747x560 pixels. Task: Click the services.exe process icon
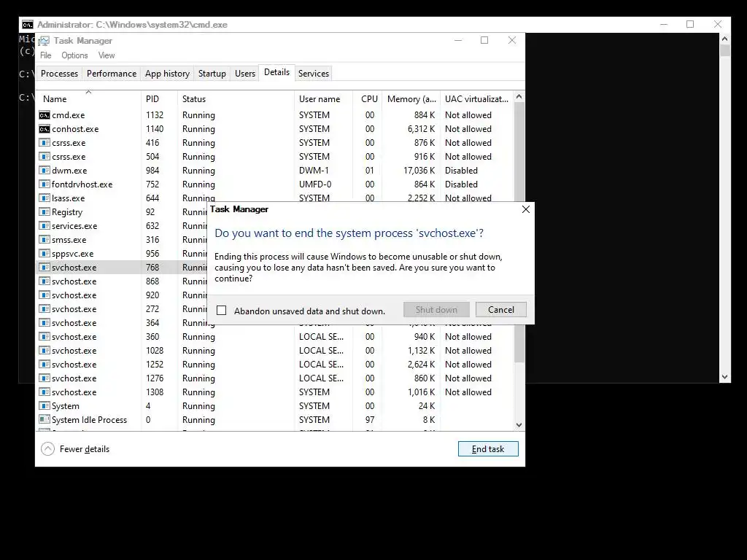[x=44, y=226]
